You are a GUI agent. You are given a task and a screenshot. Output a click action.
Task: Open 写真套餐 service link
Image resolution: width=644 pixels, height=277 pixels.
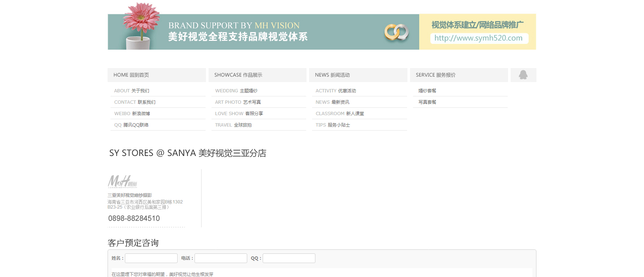click(x=427, y=102)
